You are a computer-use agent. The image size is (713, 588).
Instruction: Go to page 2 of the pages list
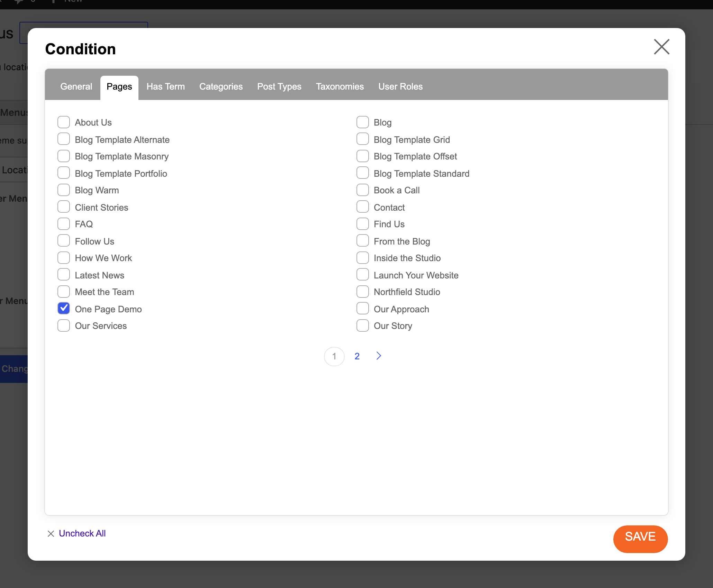[x=357, y=356]
